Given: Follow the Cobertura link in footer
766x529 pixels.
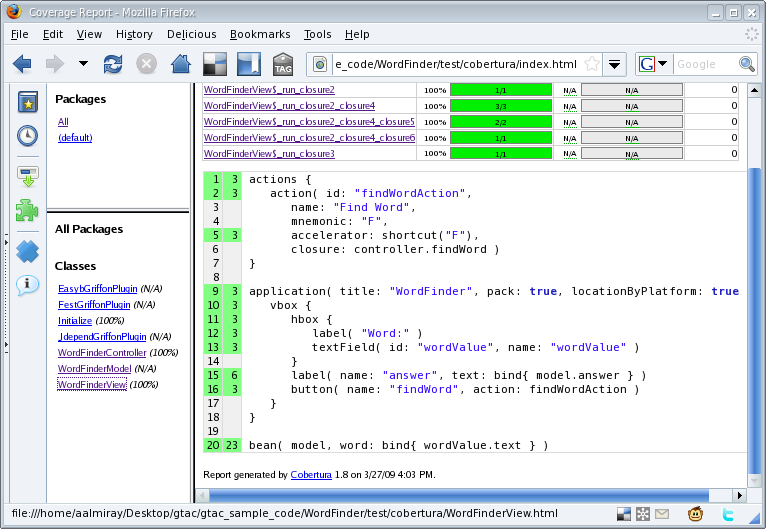Looking at the screenshot, I should tap(311, 475).
